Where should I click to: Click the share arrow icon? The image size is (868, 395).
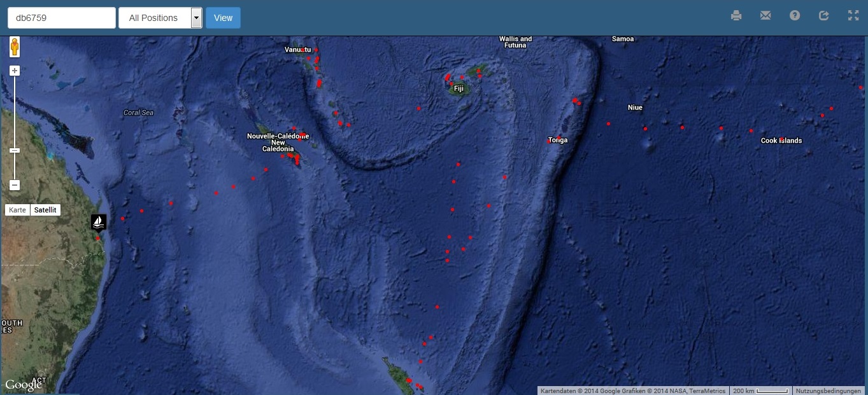(x=823, y=16)
